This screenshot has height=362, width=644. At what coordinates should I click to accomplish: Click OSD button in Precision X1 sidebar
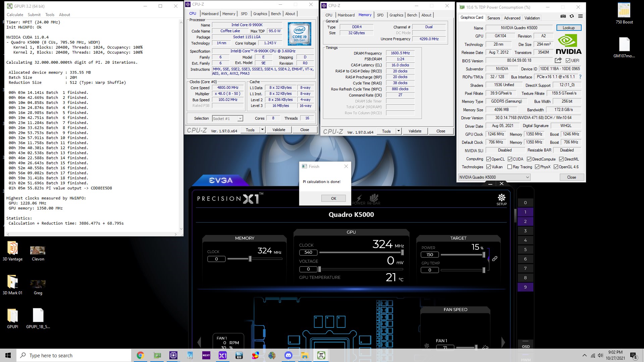(x=526, y=347)
